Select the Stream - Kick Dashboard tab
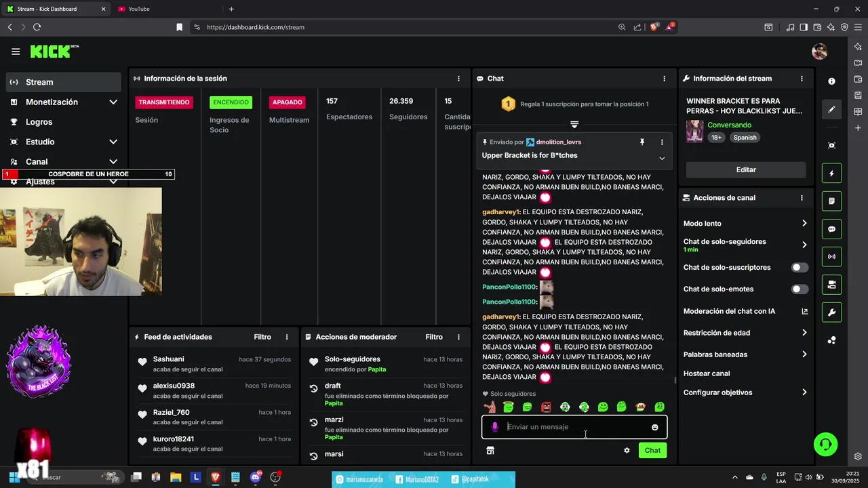The width and height of the screenshot is (868, 488). click(x=56, y=9)
